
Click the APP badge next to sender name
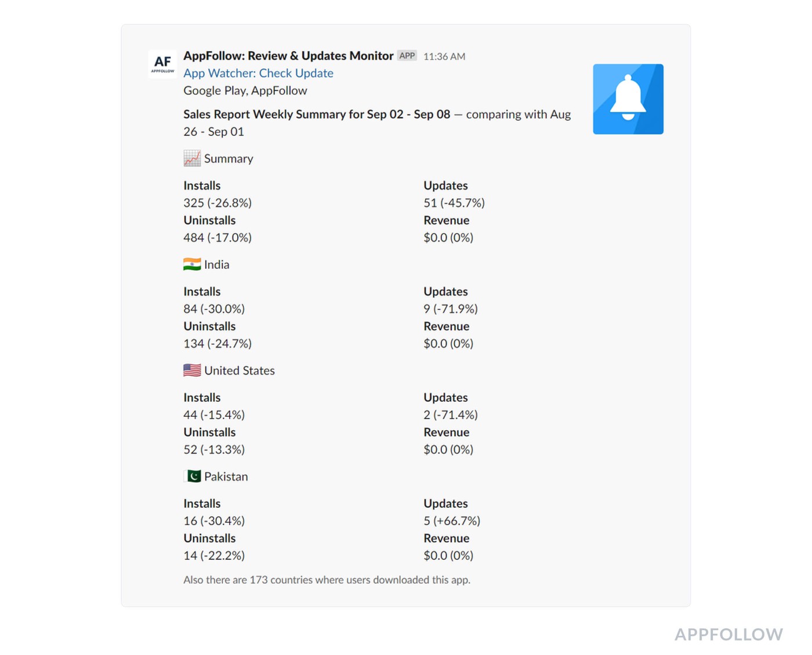click(x=407, y=56)
